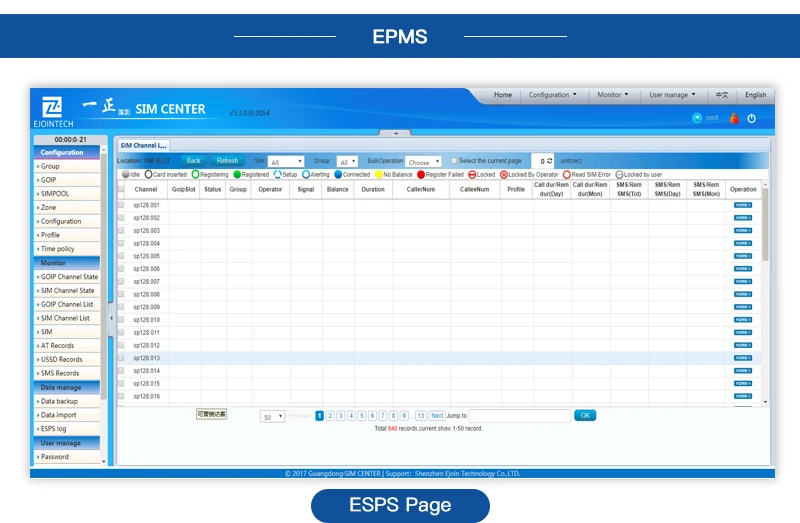Click the MORE icon for sp128.004
The width and height of the screenshot is (800, 523).
click(x=743, y=243)
